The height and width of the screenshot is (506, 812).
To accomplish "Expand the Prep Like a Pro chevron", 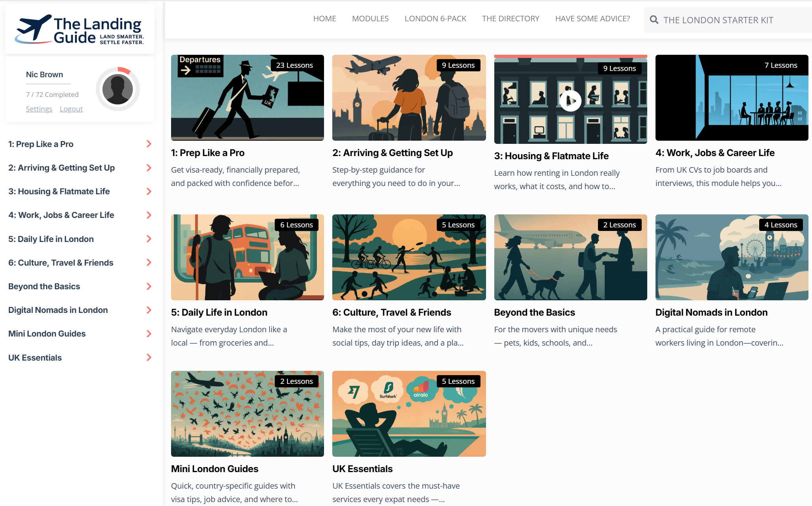I will pos(149,144).
